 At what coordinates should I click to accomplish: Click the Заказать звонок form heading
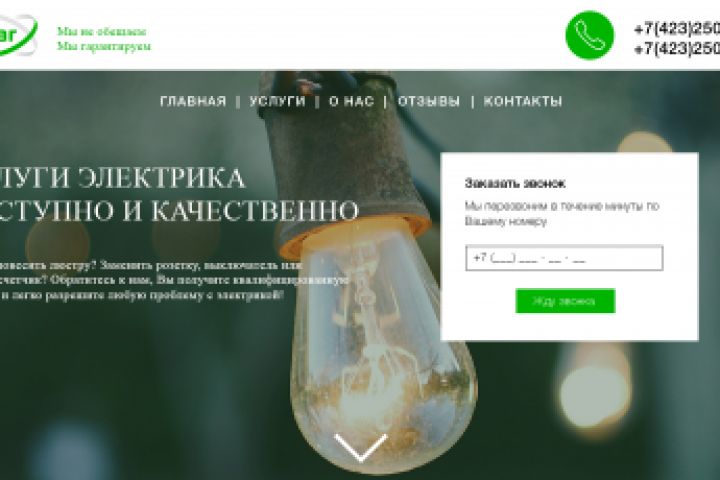(515, 183)
